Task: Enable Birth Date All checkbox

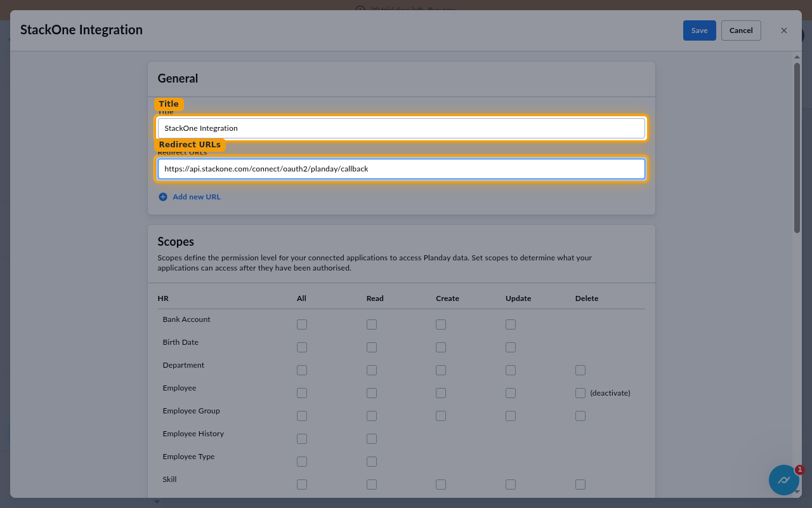Action: (302, 347)
